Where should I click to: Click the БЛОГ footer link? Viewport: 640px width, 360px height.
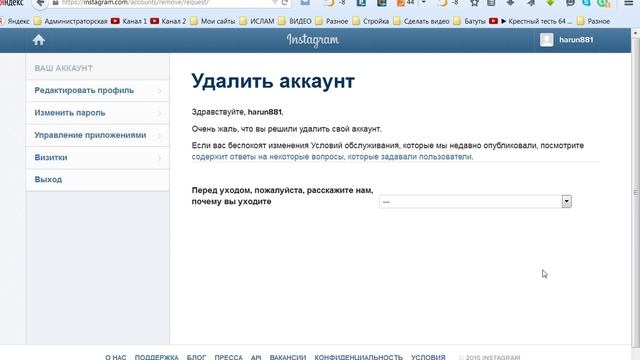[x=196, y=357]
